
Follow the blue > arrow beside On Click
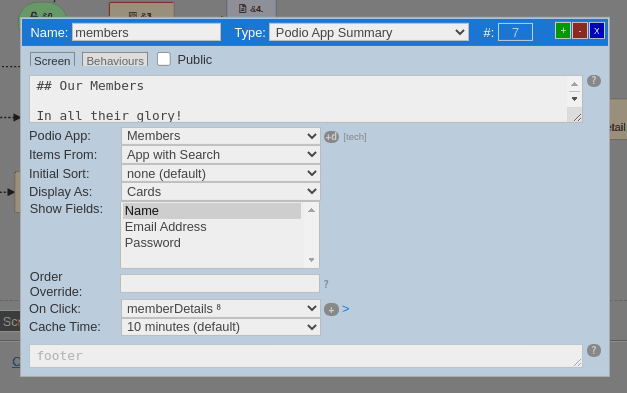click(x=346, y=309)
